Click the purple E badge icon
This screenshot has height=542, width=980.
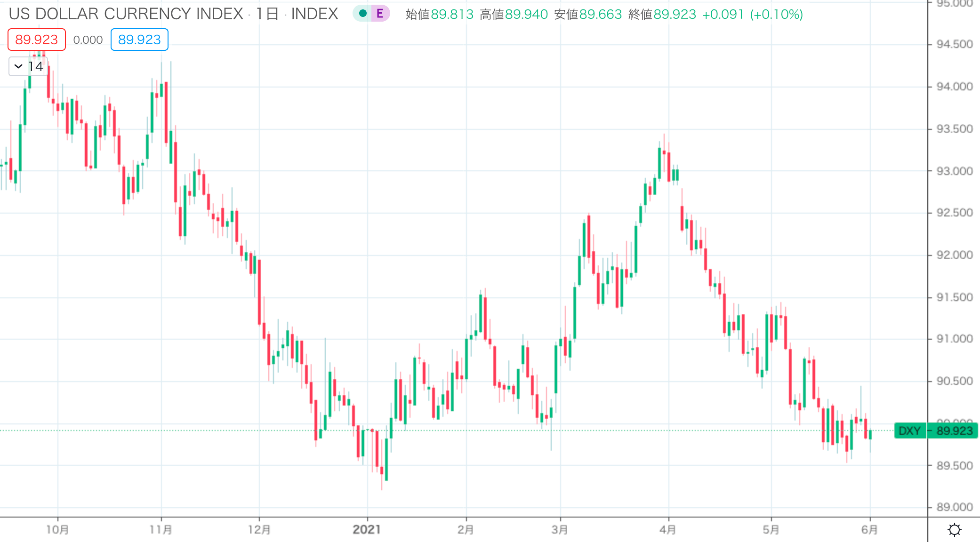tap(380, 14)
